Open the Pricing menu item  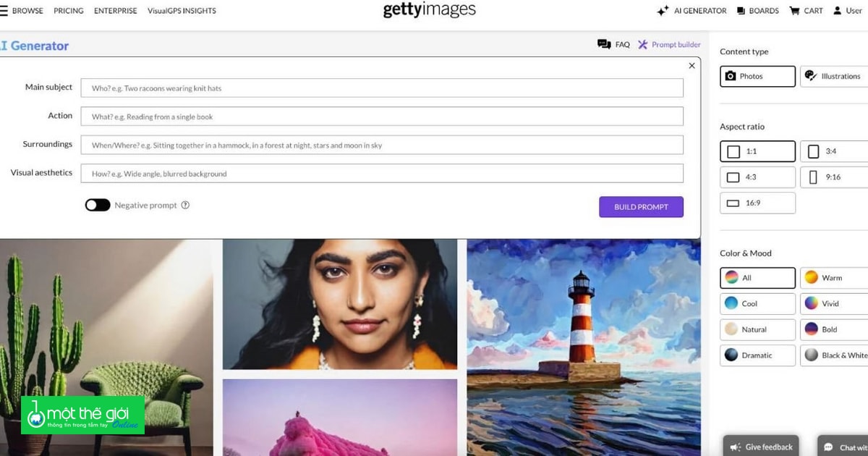69,11
